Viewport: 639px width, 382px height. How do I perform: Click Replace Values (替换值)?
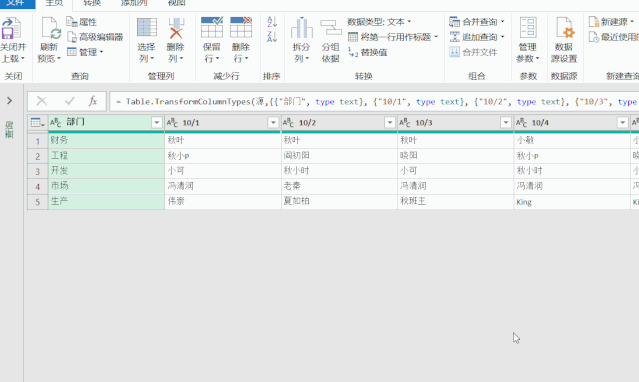point(368,52)
